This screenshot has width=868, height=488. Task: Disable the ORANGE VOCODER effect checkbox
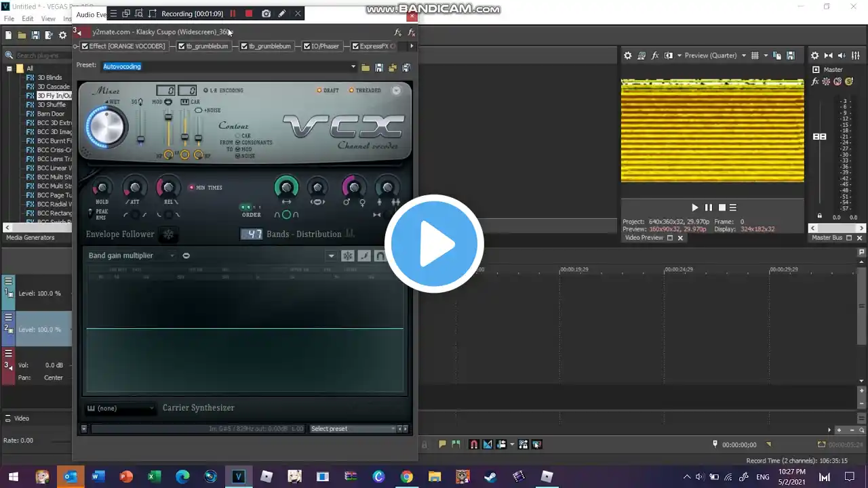pyautogui.click(x=85, y=46)
